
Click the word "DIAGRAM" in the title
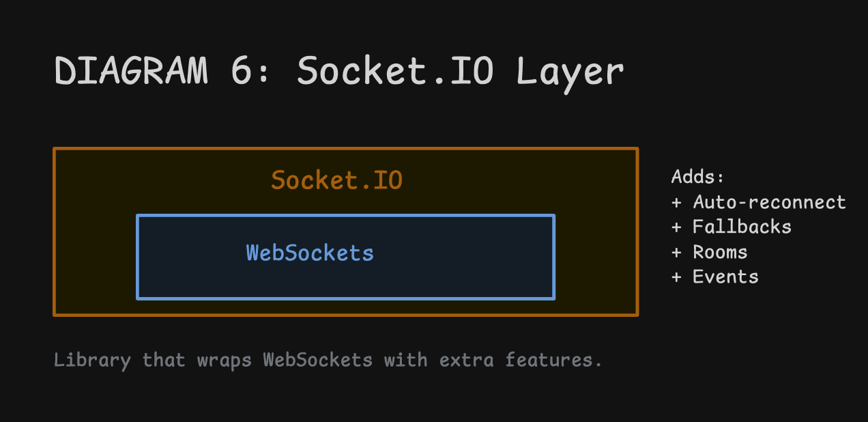pyautogui.click(x=131, y=71)
